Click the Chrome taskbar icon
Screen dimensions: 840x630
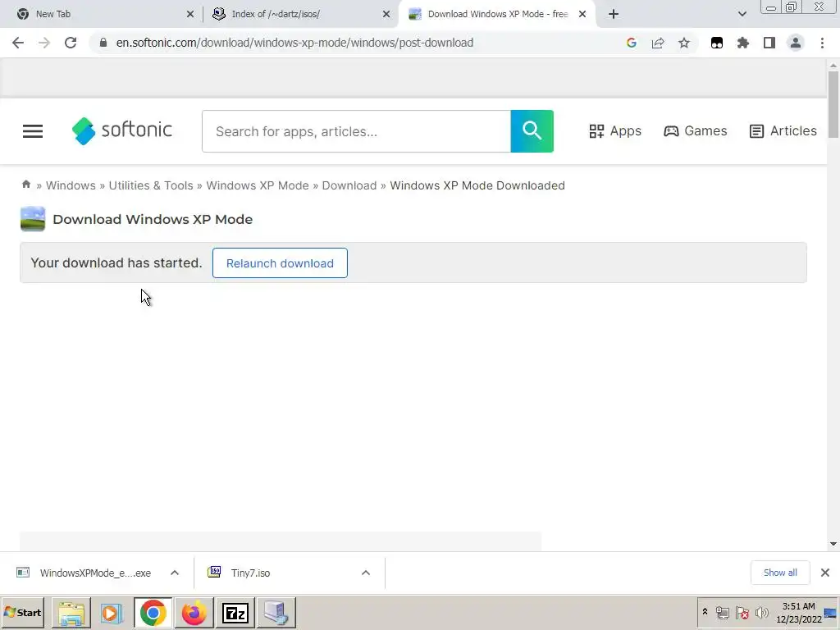[153, 613]
